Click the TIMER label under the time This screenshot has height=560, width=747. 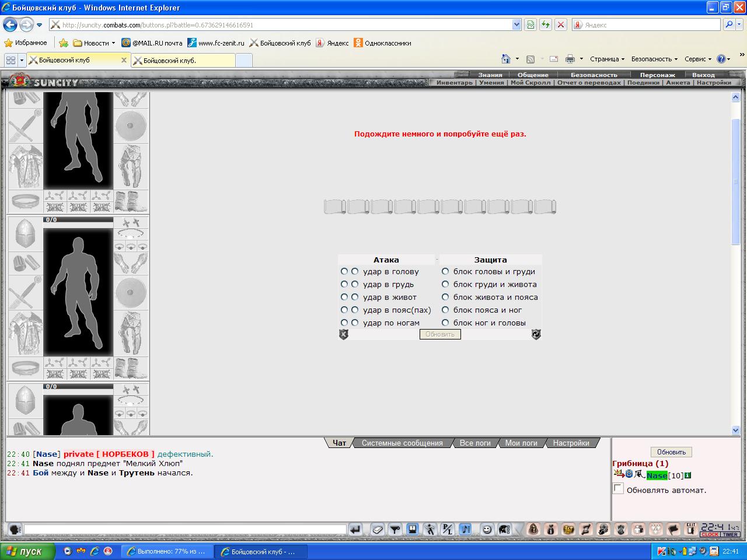point(731,534)
